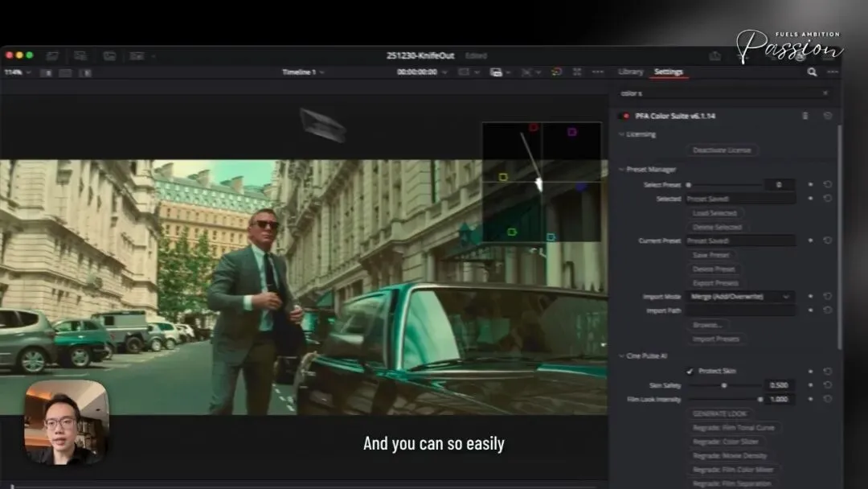
Task: Collapse the Cine Pulse AI section
Action: (621, 356)
